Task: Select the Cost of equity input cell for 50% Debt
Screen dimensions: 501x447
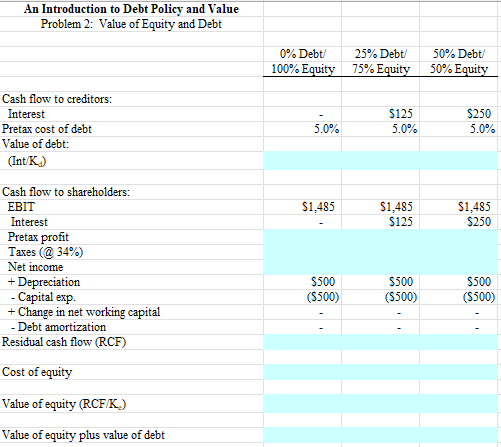Action: click(x=459, y=372)
